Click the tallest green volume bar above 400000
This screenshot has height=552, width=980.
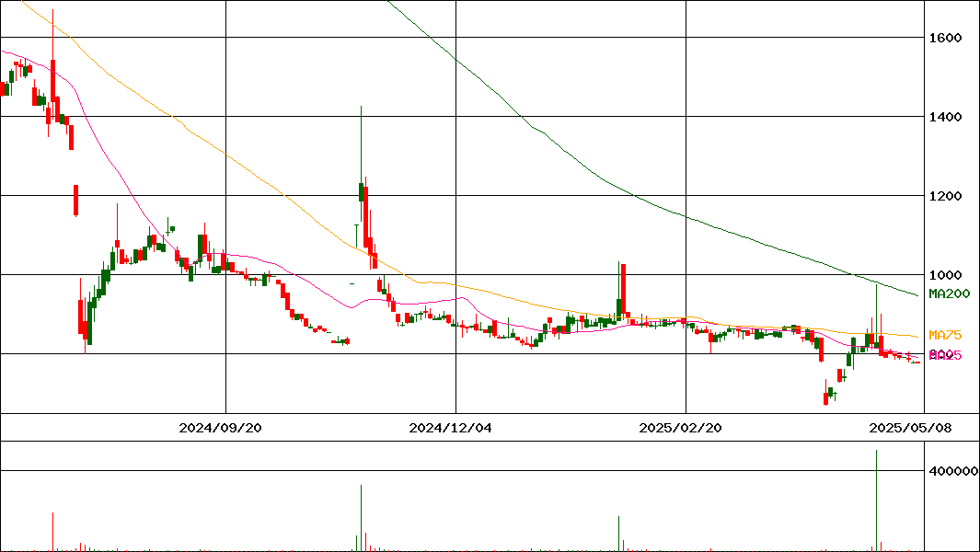pos(876,500)
